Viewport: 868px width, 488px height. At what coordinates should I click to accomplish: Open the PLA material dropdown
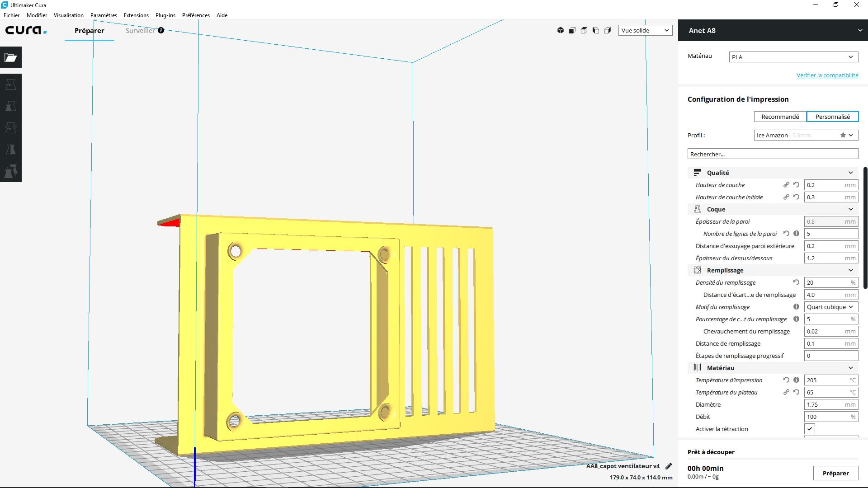point(793,57)
